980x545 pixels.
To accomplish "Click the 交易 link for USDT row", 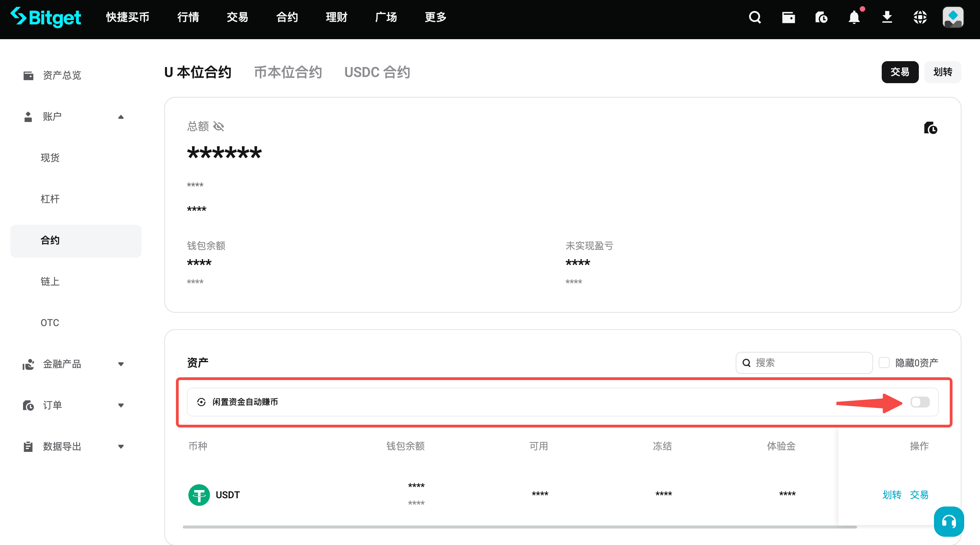I will 920,494.
